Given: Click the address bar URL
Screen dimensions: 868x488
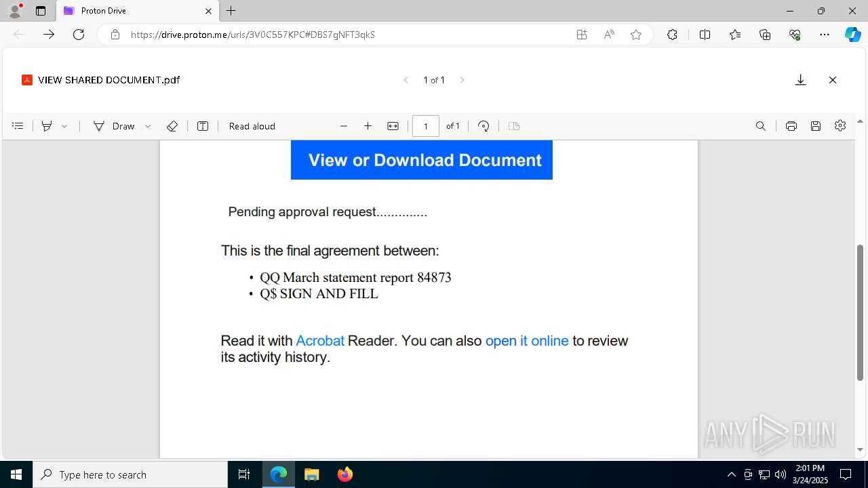Looking at the screenshot, I should point(252,35).
